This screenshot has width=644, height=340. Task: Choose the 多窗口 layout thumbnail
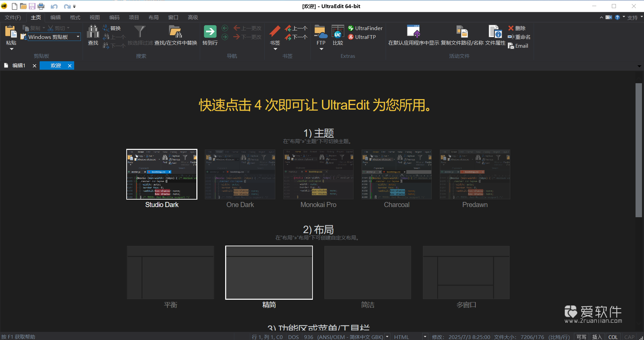[x=466, y=272]
